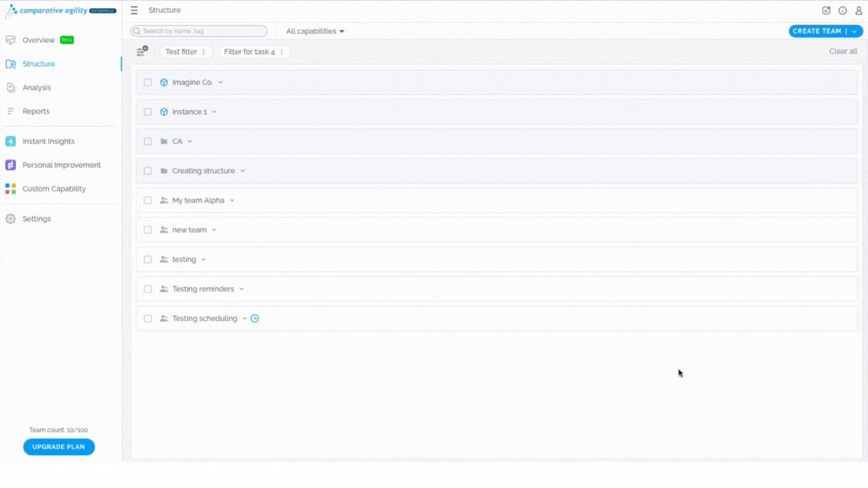Click the scheduling clock icon beside Testing scheduling

tap(255, 318)
